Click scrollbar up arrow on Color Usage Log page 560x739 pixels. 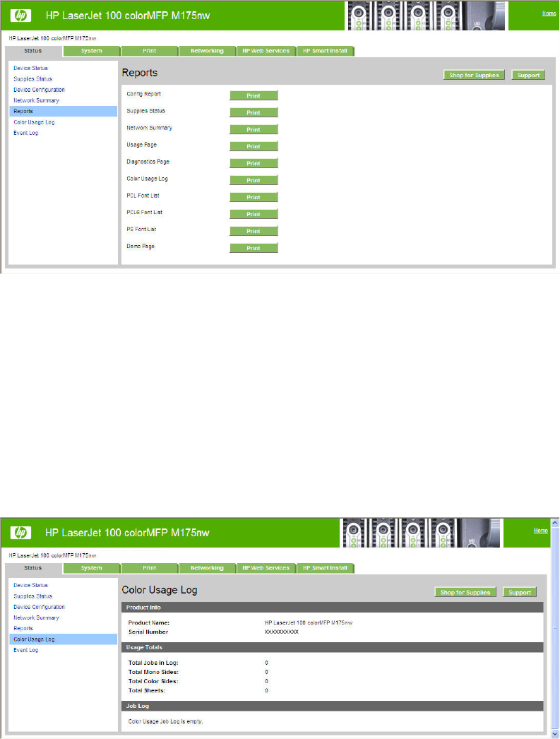[x=555, y=523]
